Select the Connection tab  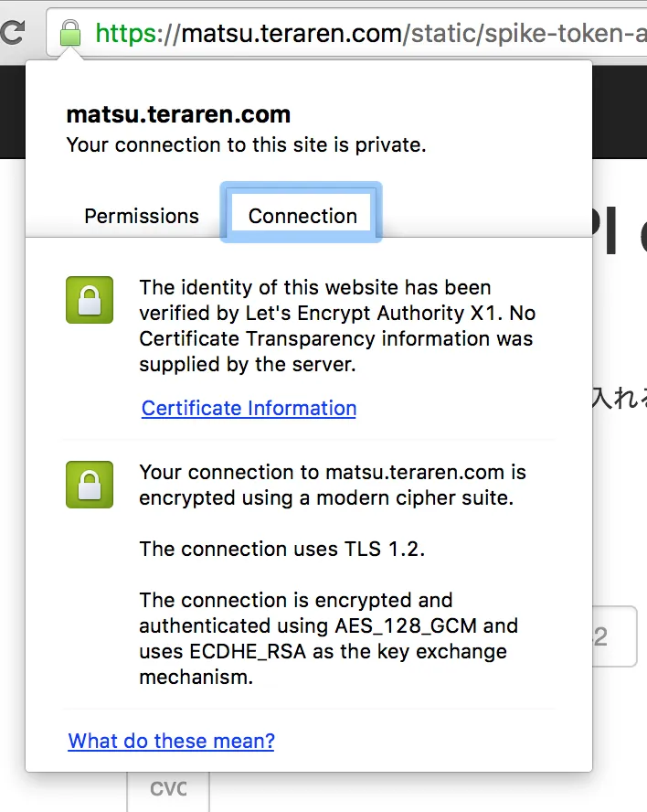pyautogui.click(x=302, y=216)
